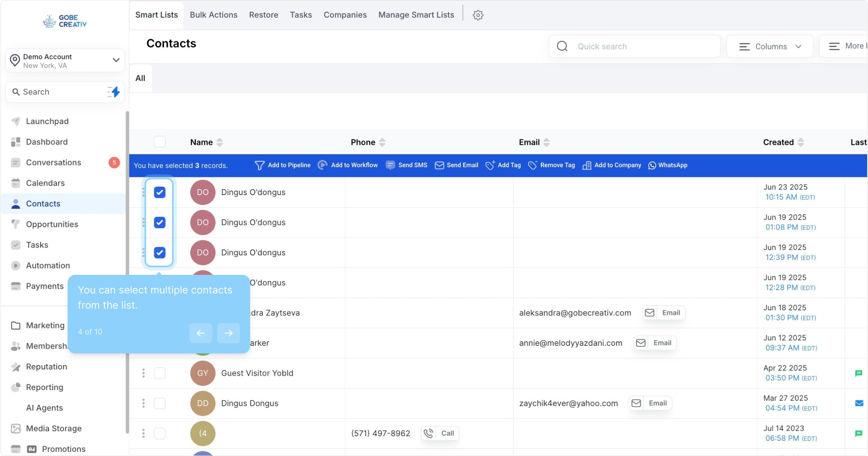This screenshot has width=868, height=456.
Task: Switch to the Bulk Actions tab
Action: [213, 15]
